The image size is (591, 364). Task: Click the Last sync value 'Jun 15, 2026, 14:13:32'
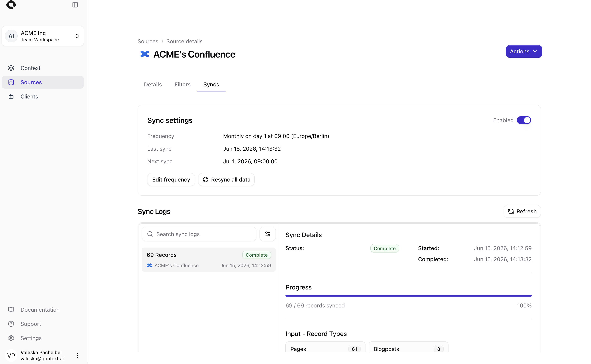coord(252,149)
